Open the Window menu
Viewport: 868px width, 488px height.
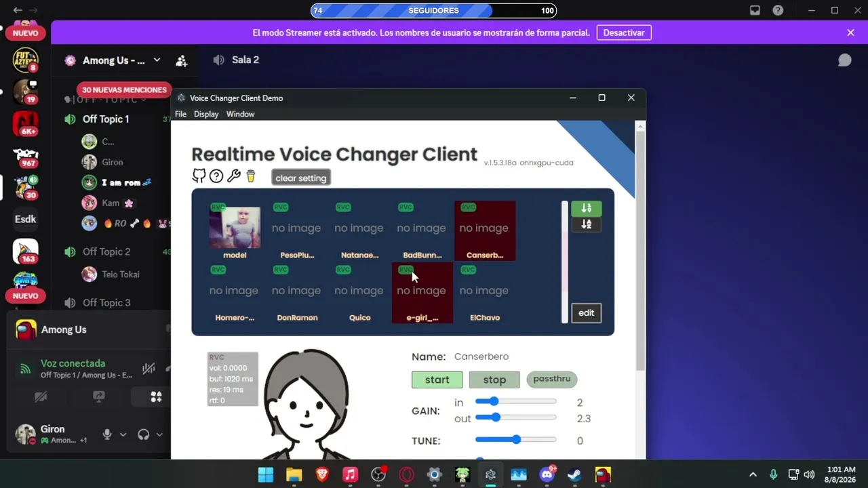tap(240, 114)
